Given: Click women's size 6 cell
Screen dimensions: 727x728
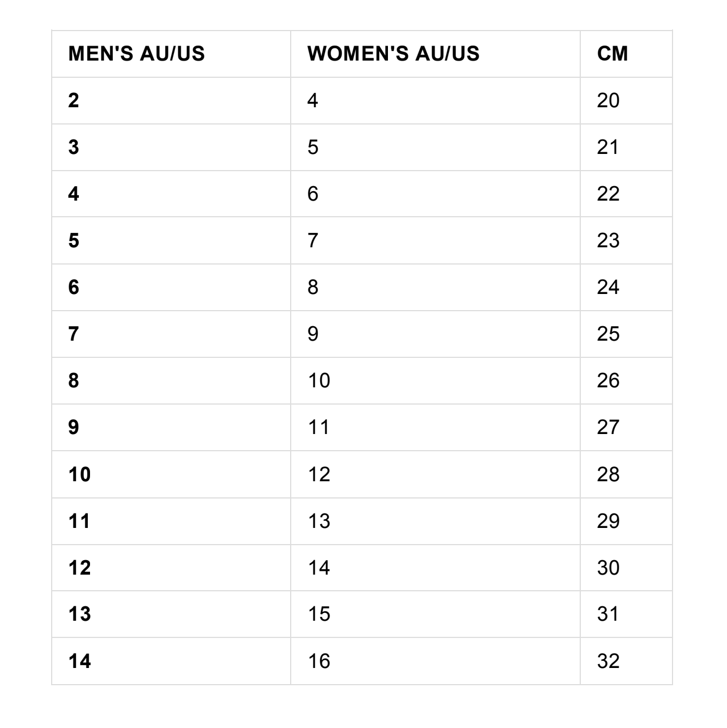Looking at the screenshot, I should 313,194.
